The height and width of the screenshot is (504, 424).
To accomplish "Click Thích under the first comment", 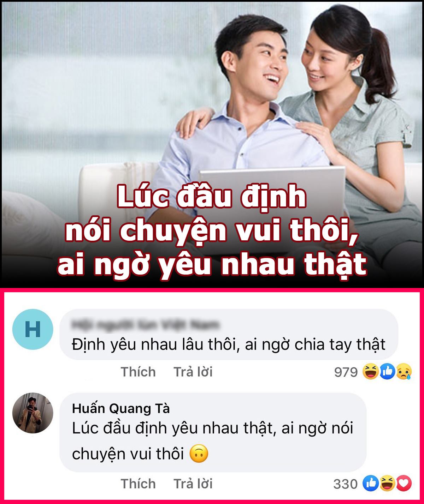I will click(138, 372).
